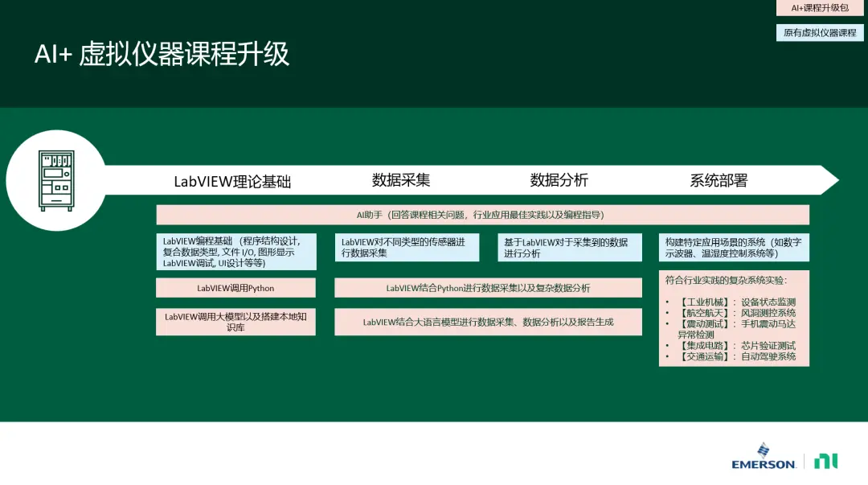Image resolution: width=868 pixels, height=485 pixels.
Task: Click the 'LabVIEW结合Python进行数据采集以及复杂数据分析' box
Action: [x=489, y=288]
